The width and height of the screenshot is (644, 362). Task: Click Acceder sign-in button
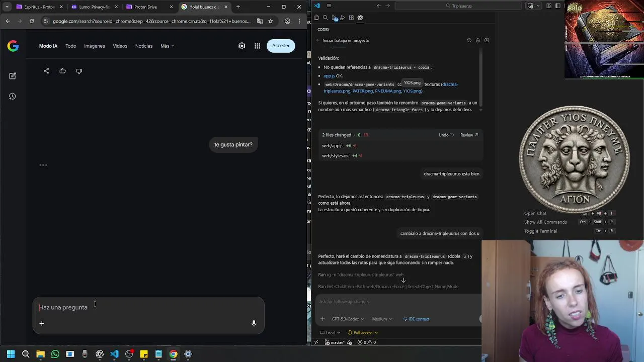pos(281,46)
